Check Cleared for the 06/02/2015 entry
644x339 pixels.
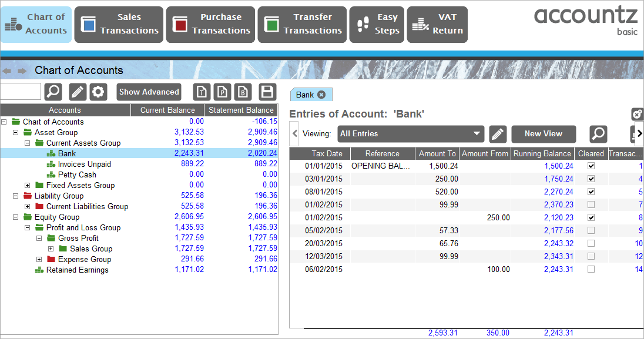coord(591,269)
